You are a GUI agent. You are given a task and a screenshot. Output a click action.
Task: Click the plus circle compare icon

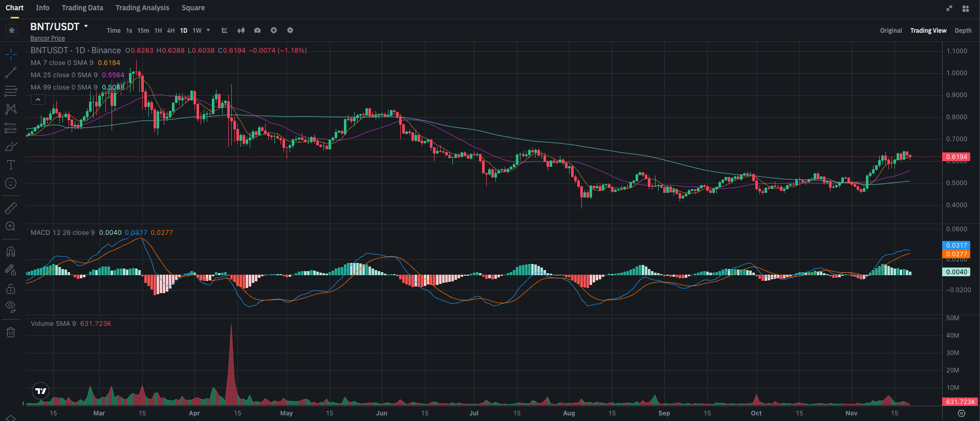274,30
